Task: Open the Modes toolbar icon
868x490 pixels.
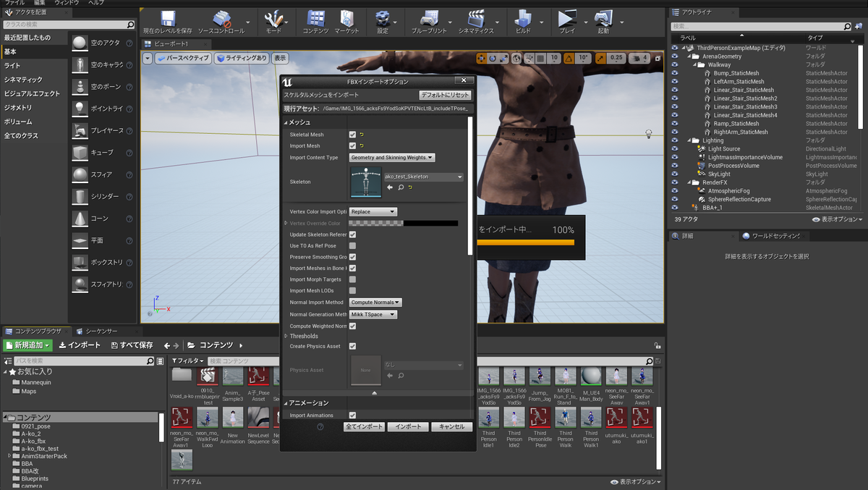Action: coord(273,19)
